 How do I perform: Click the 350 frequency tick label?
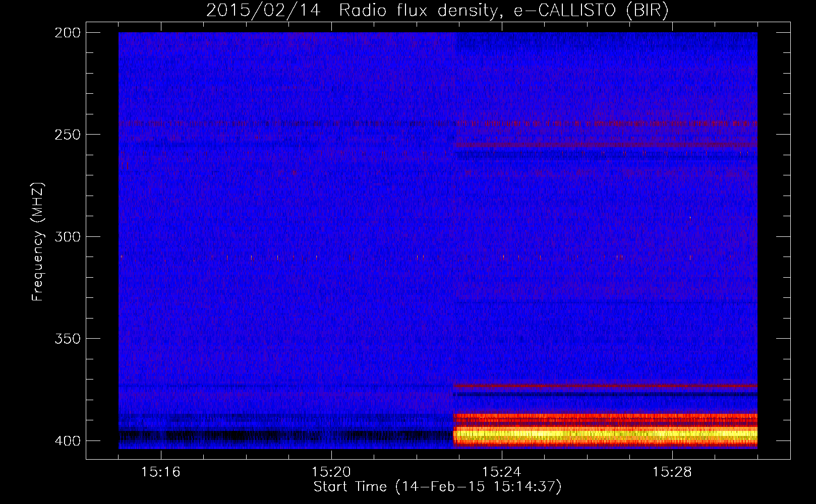tap(68, 339)
